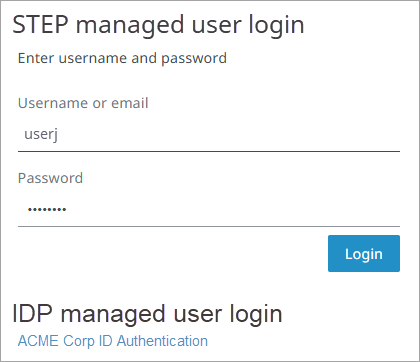Click the underline beneath the username field

[x=209, y=151]
